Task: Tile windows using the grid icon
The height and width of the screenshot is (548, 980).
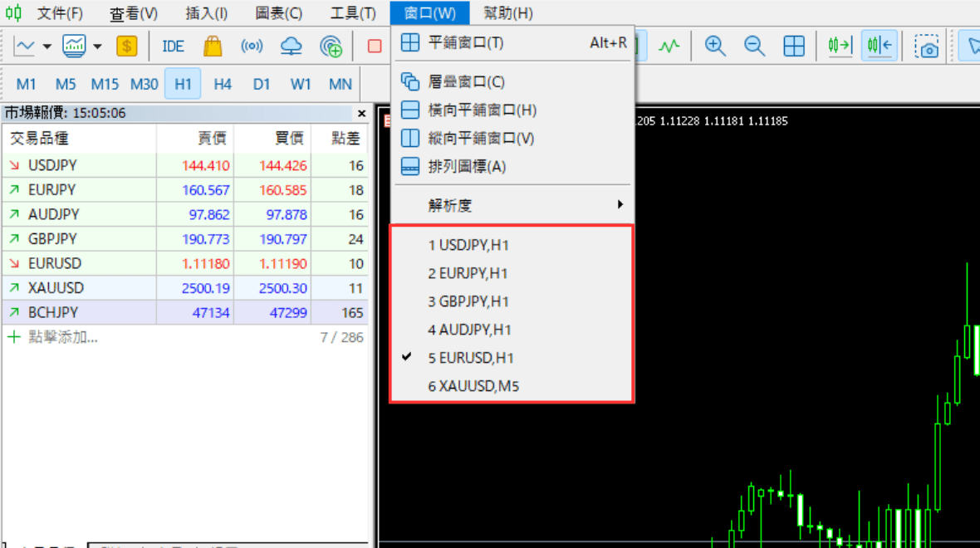Action: coord(794,46)
